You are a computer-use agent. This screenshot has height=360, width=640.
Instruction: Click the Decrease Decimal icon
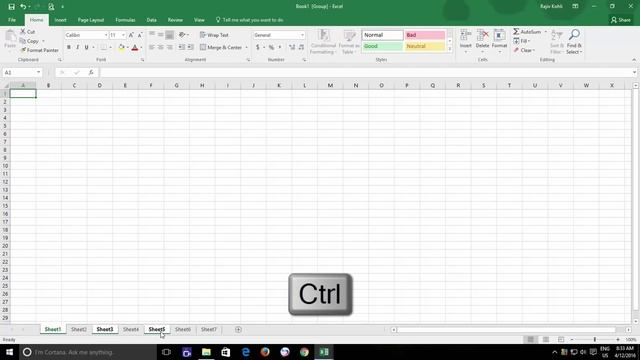point(301,47)
